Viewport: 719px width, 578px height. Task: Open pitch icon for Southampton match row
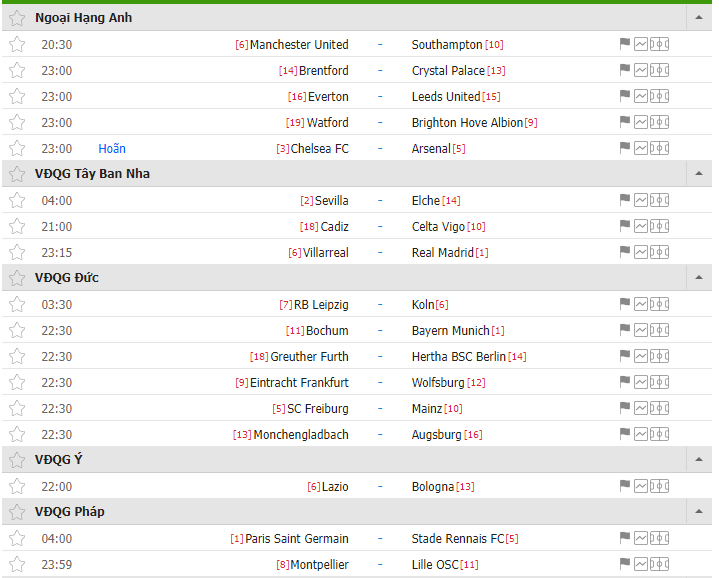pyautogui.click(x=659, y=44)
